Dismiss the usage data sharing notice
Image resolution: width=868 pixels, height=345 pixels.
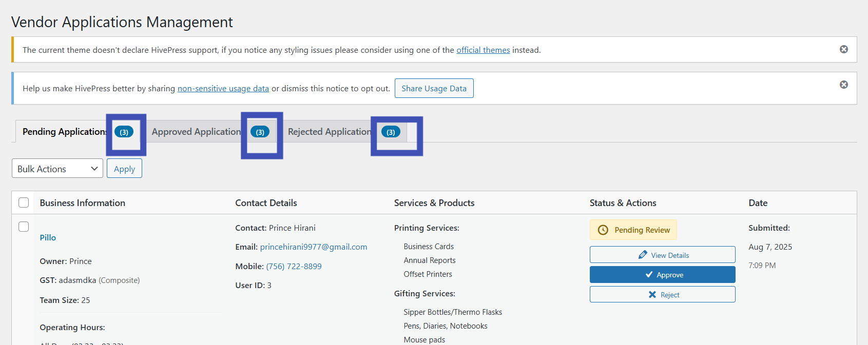[843, 85]
